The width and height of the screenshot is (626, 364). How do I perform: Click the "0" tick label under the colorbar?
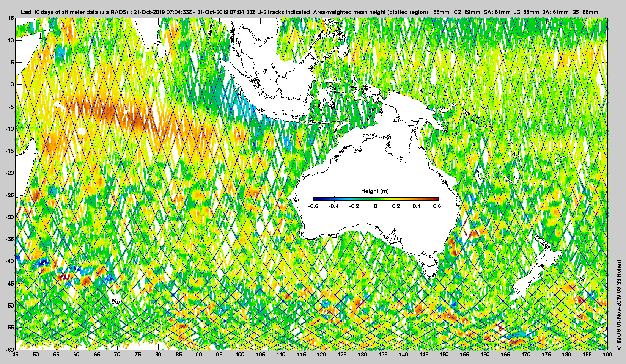pos(376,206)
